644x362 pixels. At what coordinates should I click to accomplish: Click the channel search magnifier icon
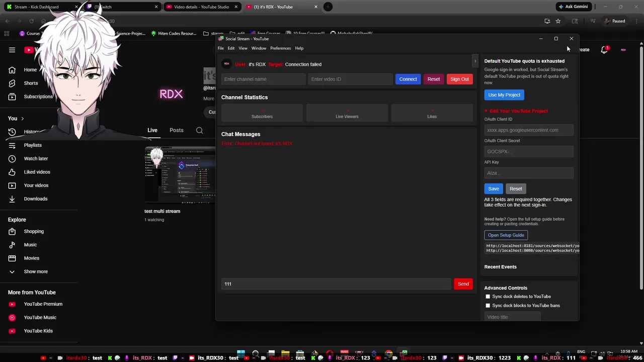click(x=199, y=130)
